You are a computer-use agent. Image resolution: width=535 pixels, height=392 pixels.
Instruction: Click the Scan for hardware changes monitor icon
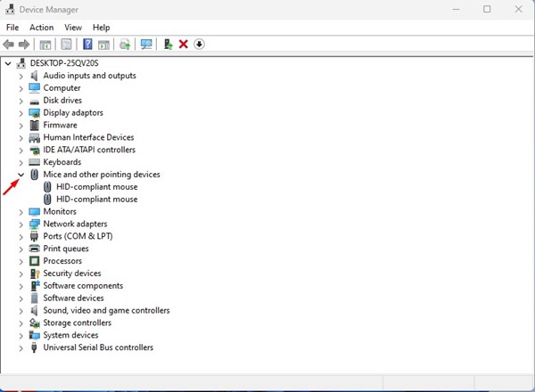pyautogui.click(x=146, y=45)
